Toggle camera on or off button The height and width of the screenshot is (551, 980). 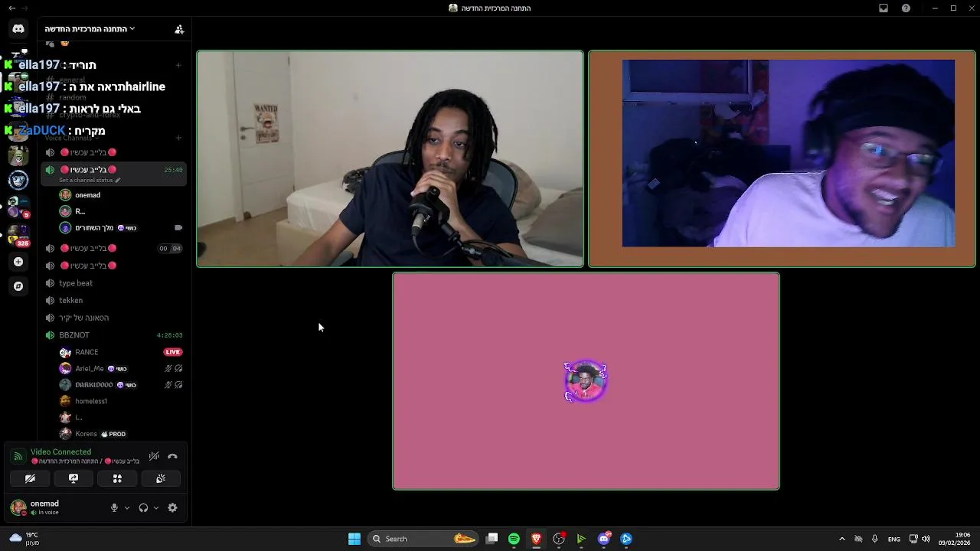(x=30, y=478)
